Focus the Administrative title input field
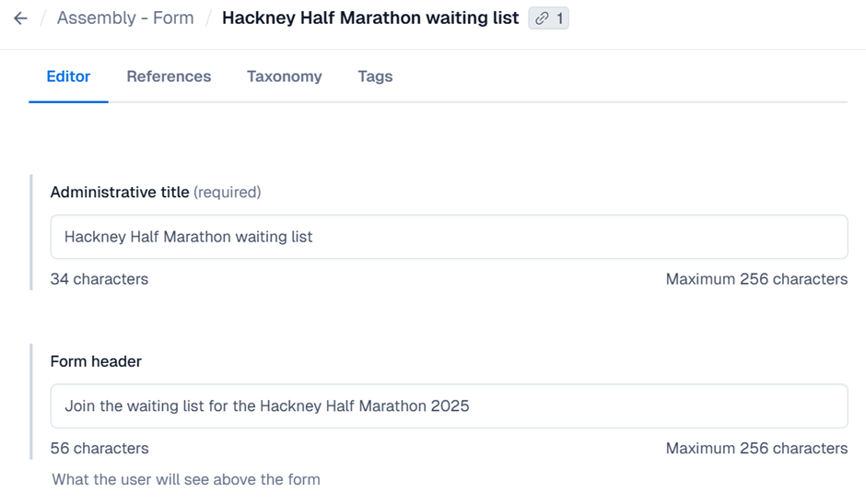This screenshot has height=504, width=866. (449, 237)
